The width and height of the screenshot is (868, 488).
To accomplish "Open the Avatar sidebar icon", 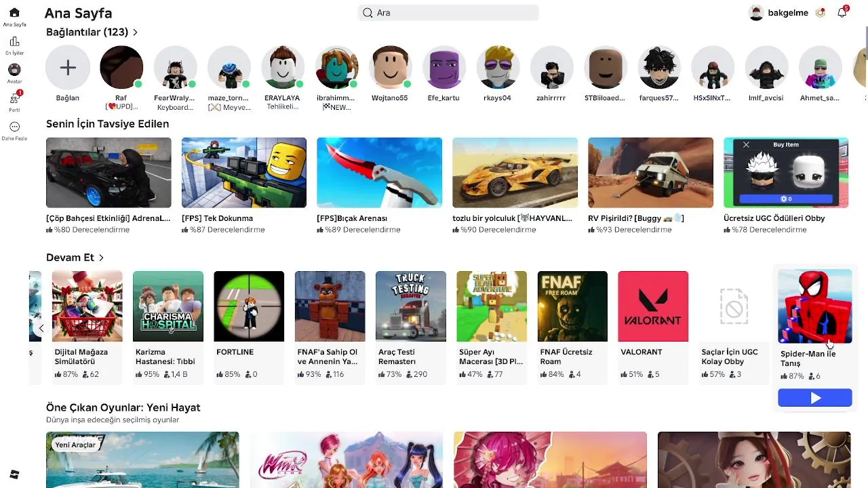I will tap(14, 70).
